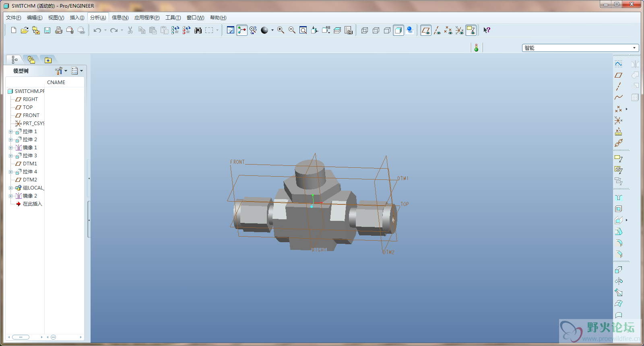Expand the 组LOCAL group node
The width and height of the screenshot is (644, 346).
pyautogui.click(x=11, y=188)
